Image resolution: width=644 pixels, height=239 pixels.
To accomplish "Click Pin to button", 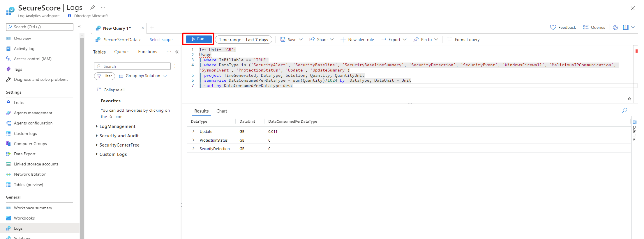I will tap(423, 40).
